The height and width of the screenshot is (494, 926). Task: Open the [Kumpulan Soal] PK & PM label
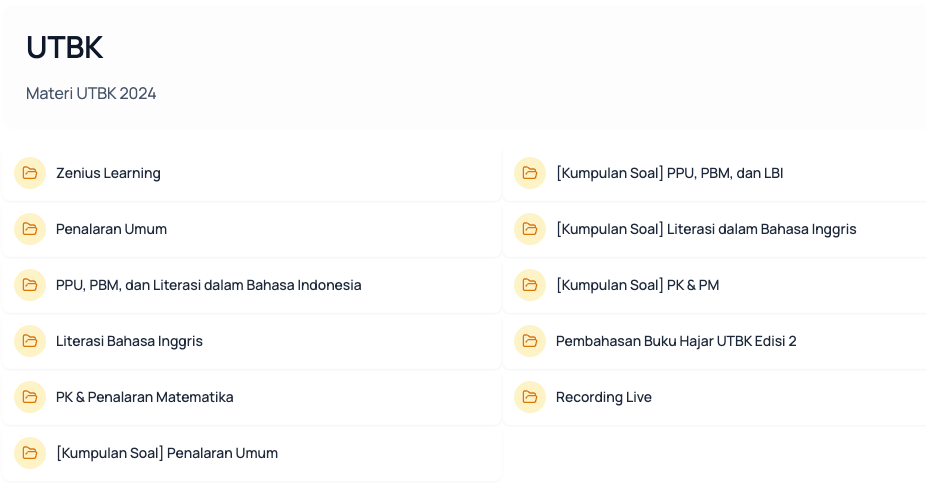click(x=637, y=285)
